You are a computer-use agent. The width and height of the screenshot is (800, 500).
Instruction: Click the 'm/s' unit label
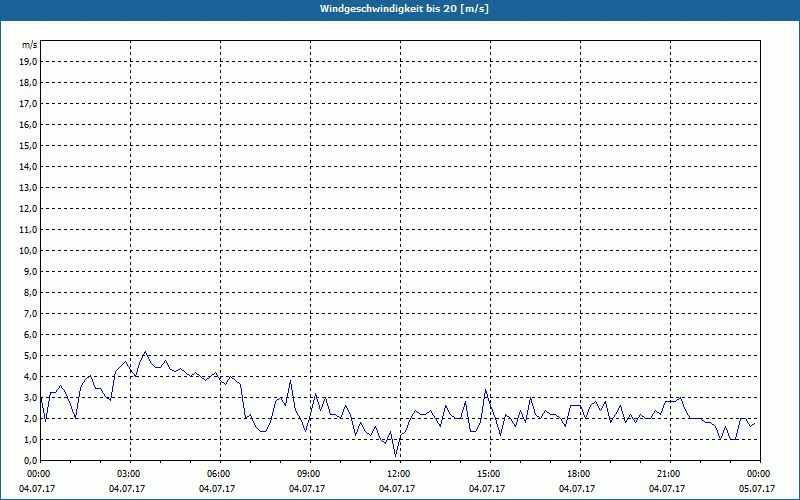click(30, 45)
